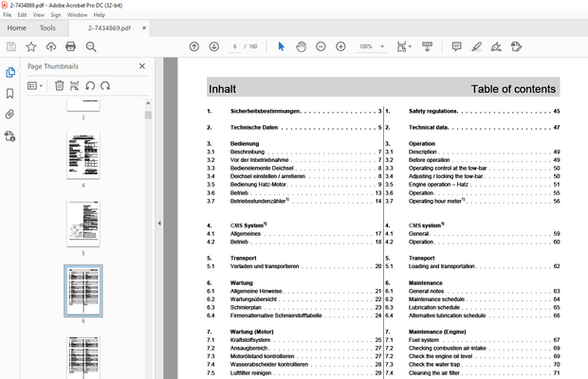Click 'Sicherheitsbestimmungen' contents entry

pos(266,111)
